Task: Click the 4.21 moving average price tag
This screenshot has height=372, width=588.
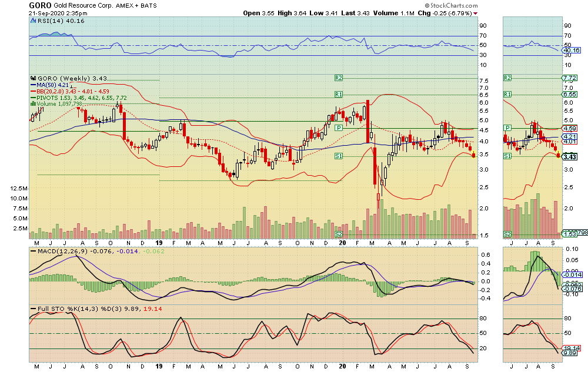Action: click(570, 136)
